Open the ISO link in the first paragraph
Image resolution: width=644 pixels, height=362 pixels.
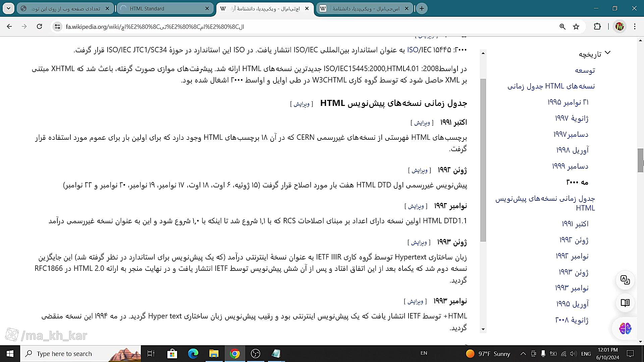[x=413, y=50]
